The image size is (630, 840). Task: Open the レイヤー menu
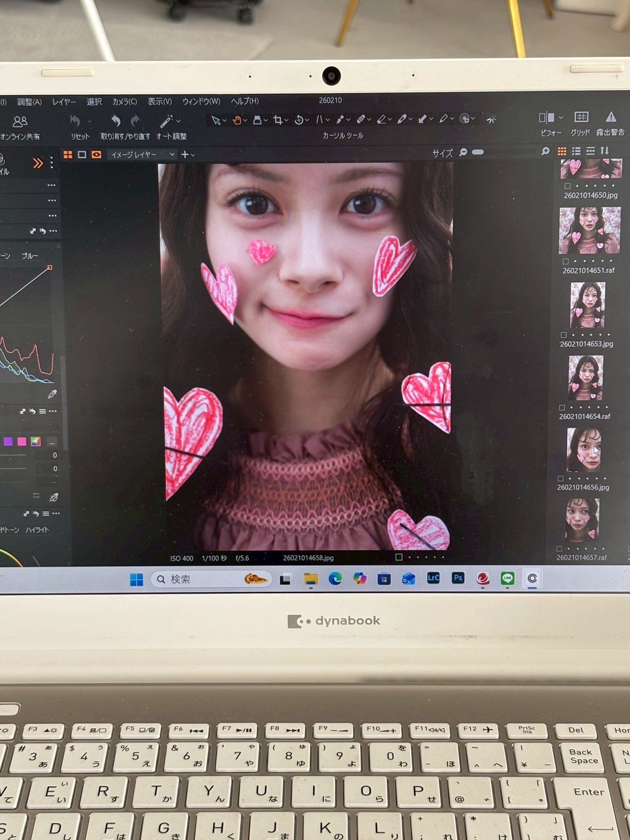click(x=64, y=102)
